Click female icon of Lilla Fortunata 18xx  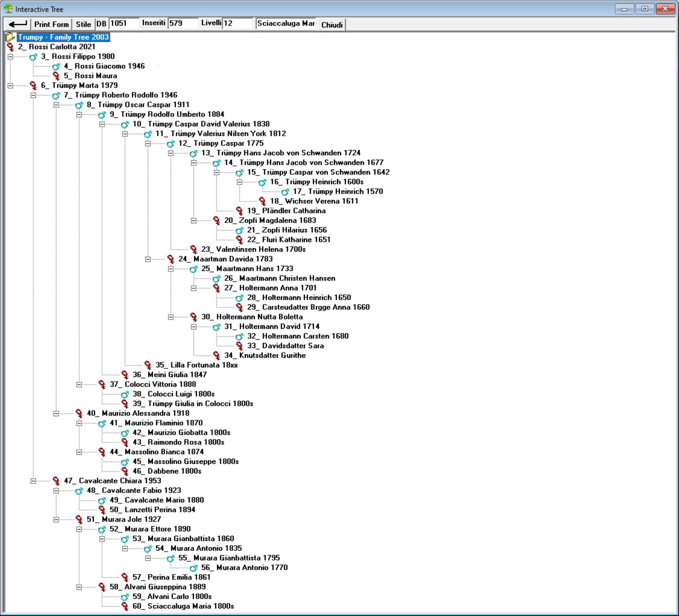point(148,365)
